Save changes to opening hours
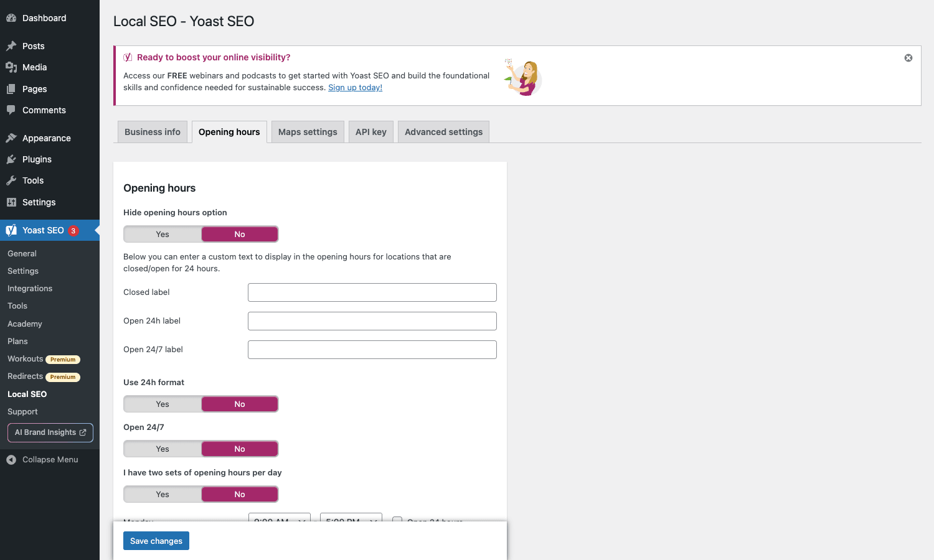The image size is (934, 560). [x=156, y=541]
